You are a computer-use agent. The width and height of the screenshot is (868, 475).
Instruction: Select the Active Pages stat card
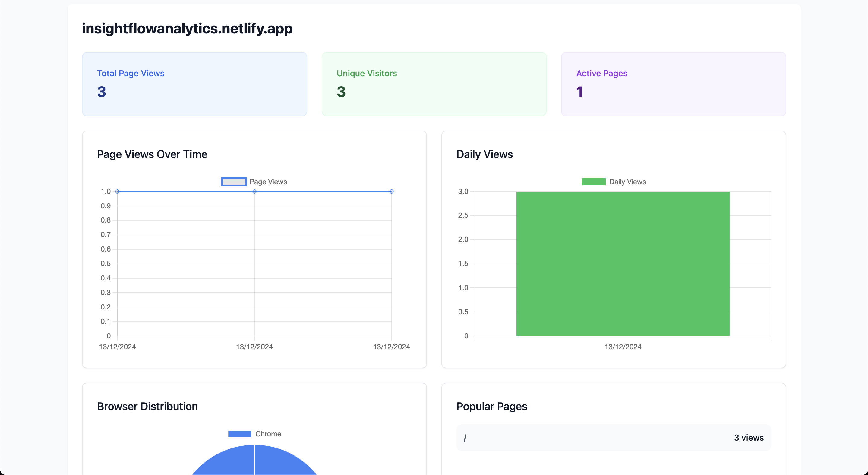click(674, 84)
